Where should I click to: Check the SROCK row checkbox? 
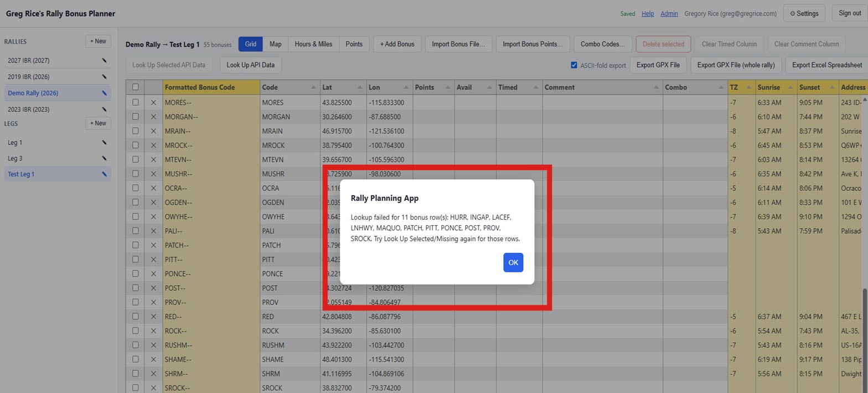tap(135, 388)
